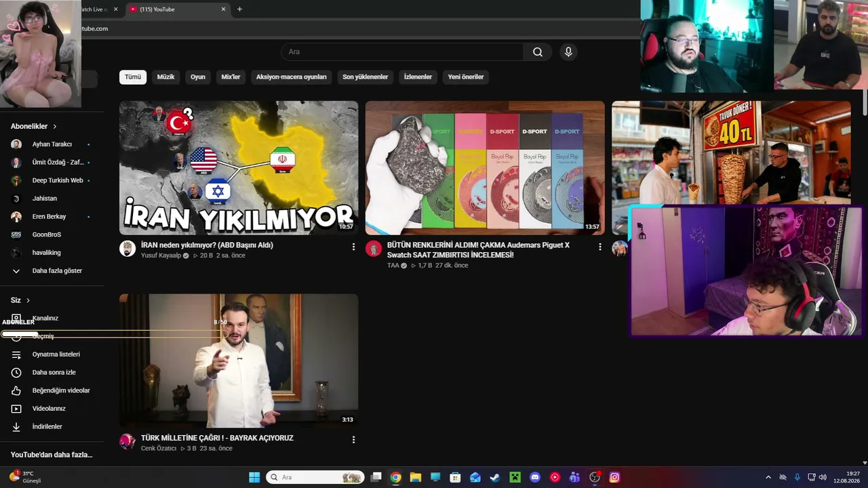
Task: Click the Windows taskbar search box
Action: pyautogui.click(x=315, y=477)
